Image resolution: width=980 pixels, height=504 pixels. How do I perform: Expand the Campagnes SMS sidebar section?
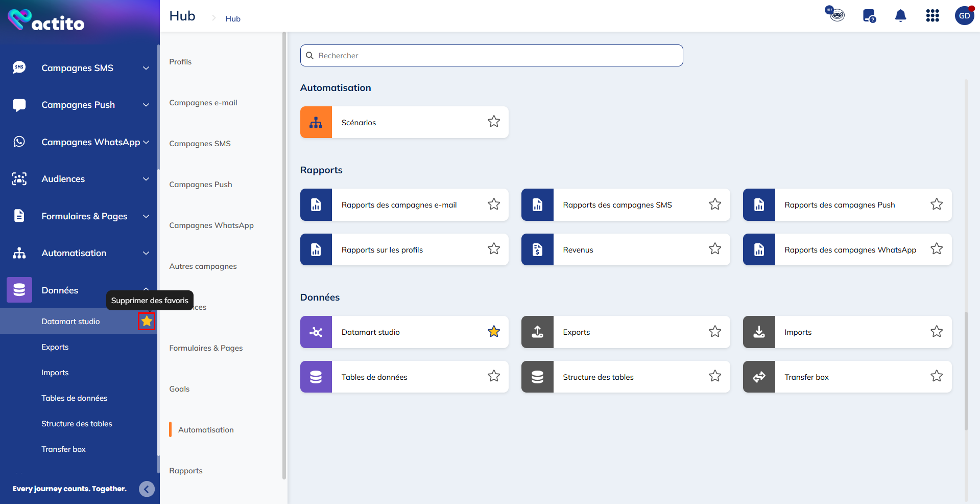click(146, 68)
